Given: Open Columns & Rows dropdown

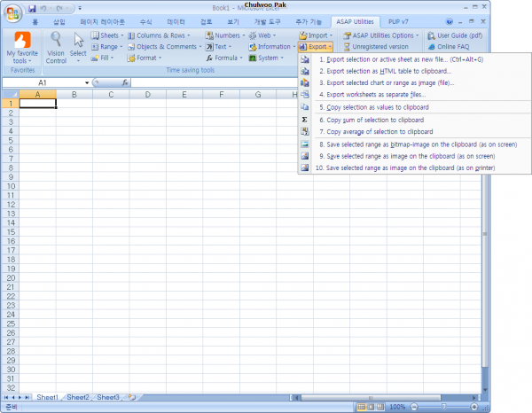Looking at the screenshot, I should (x=159, y=35).
